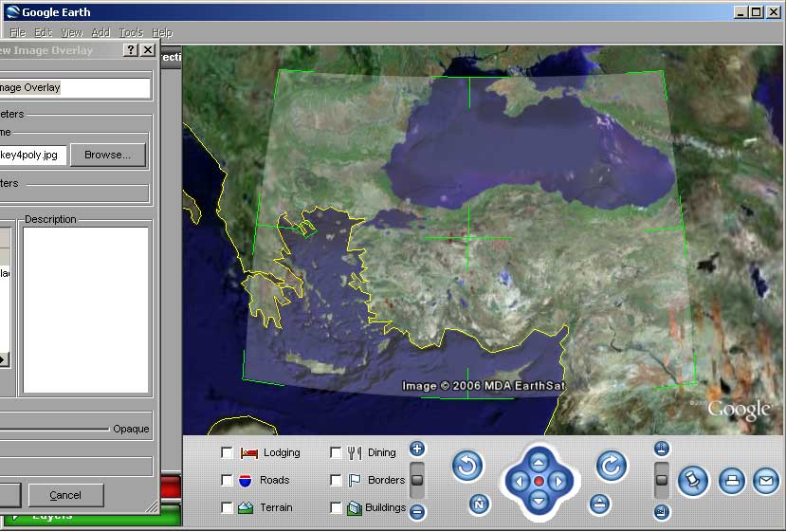Reset the tilt with the icon below the clockwise arrow
The image size is (786, 532).
coord(599,504)
